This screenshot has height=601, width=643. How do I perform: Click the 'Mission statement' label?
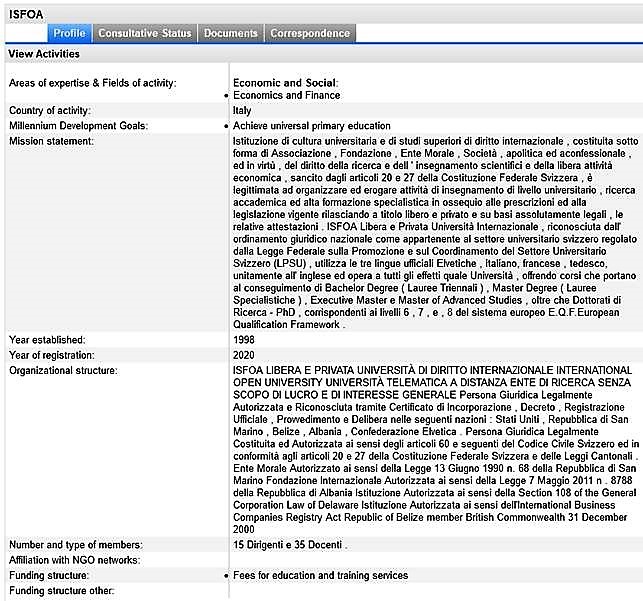(51, 141)
